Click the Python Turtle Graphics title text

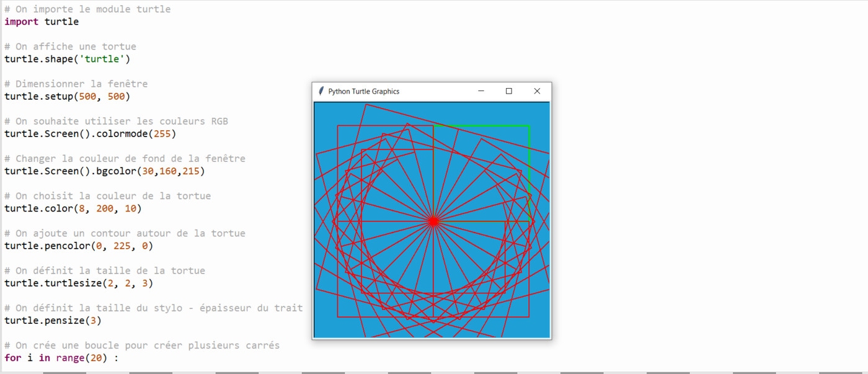coord(363,91)
